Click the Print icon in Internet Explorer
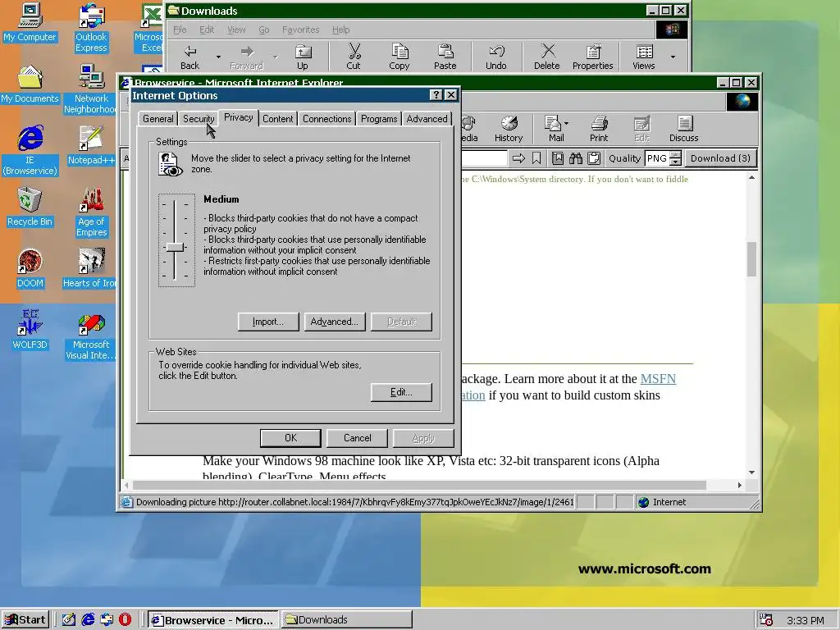840x630 pixels. [599, 129]
